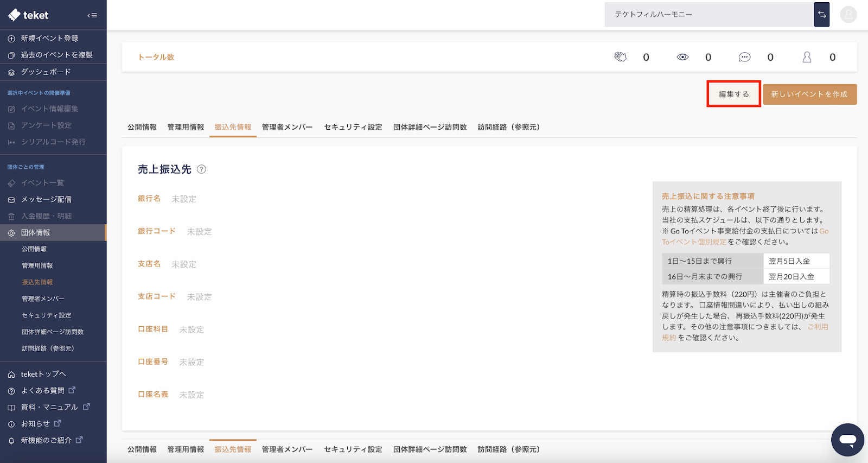Click 新しいイベントを作成 button
Image resolution: width=868 pixels, height=463 pixels.
click(x=809, y=94)
